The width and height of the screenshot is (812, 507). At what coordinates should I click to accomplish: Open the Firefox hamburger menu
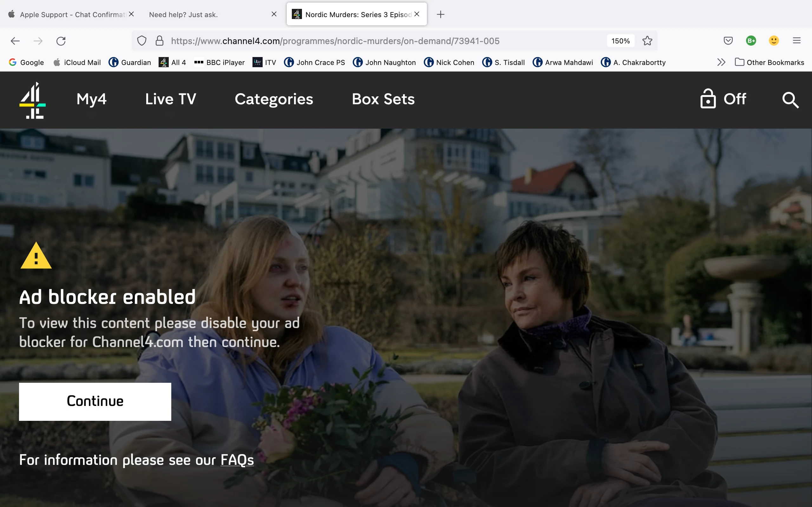coord(796,41)
